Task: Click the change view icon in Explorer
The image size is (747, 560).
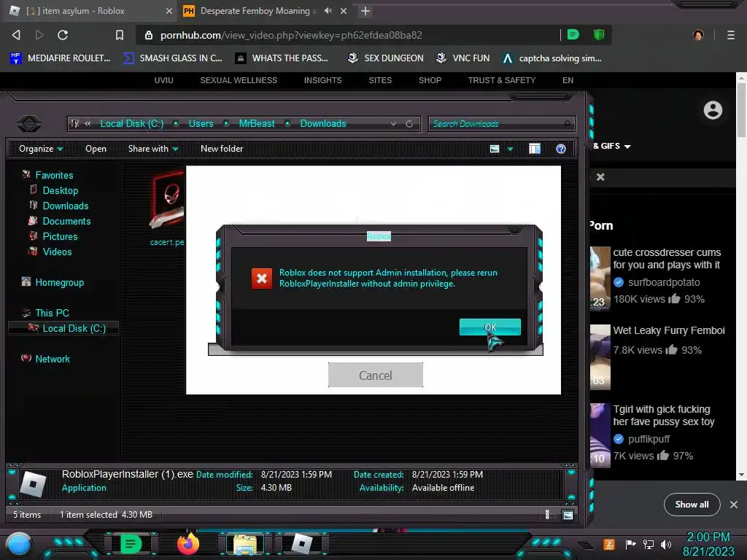Action: coord(495,149)
